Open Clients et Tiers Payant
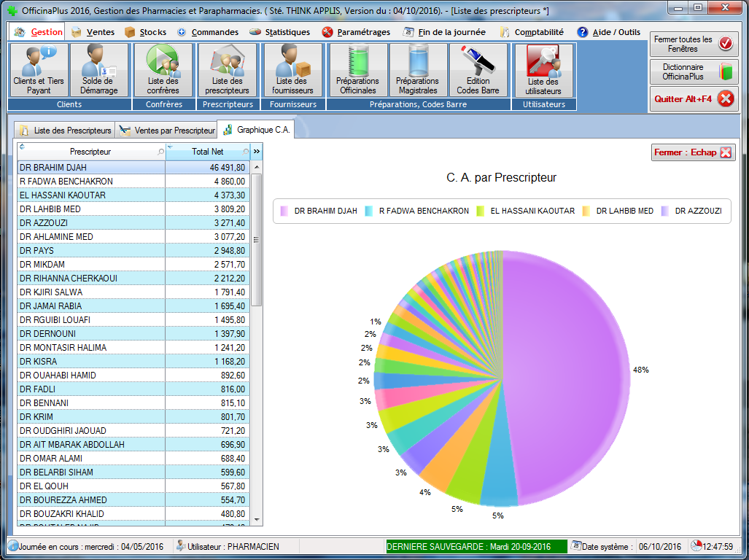This screenshot has width=749, height=560. click(39, 70)
